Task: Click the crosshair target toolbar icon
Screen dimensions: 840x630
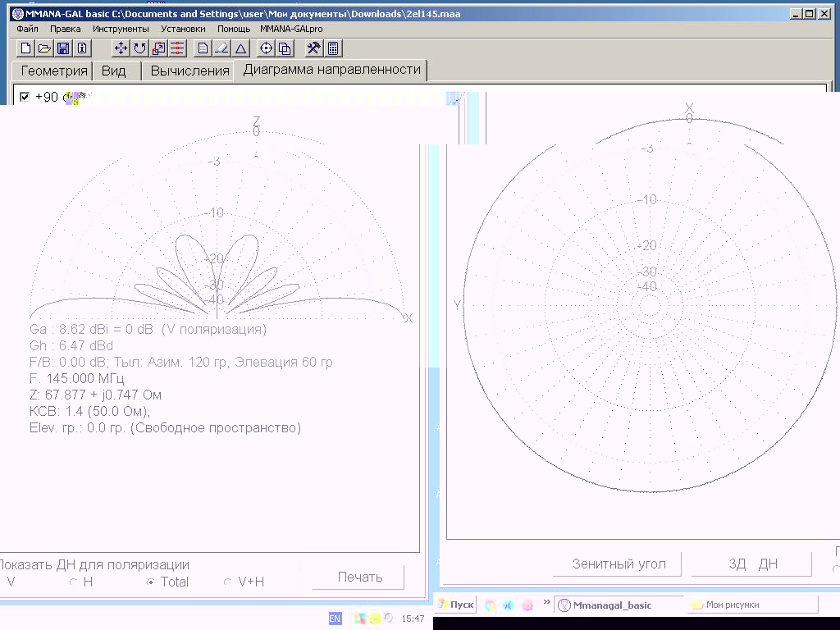Action: [x=266, y=48]
